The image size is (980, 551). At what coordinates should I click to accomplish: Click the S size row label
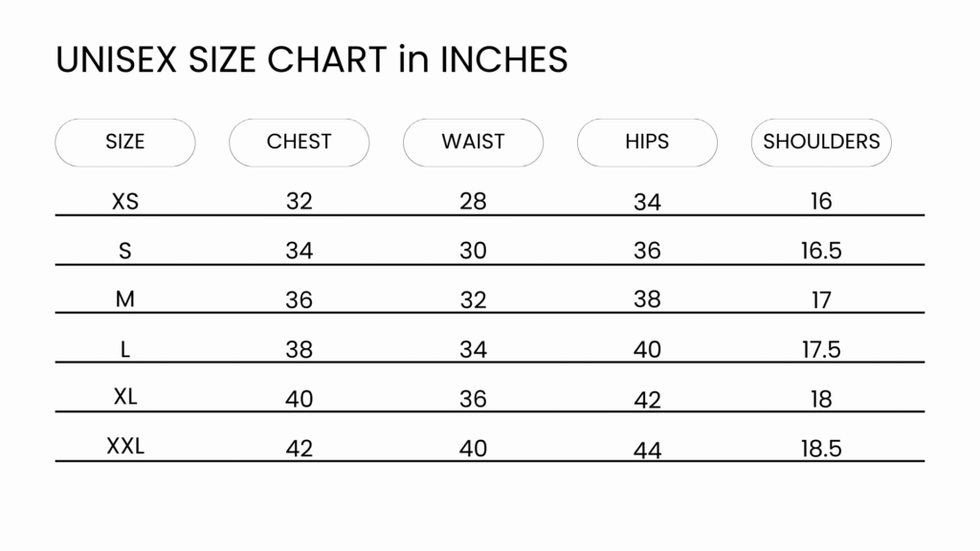pyautogui.click(x=125, y=252)
